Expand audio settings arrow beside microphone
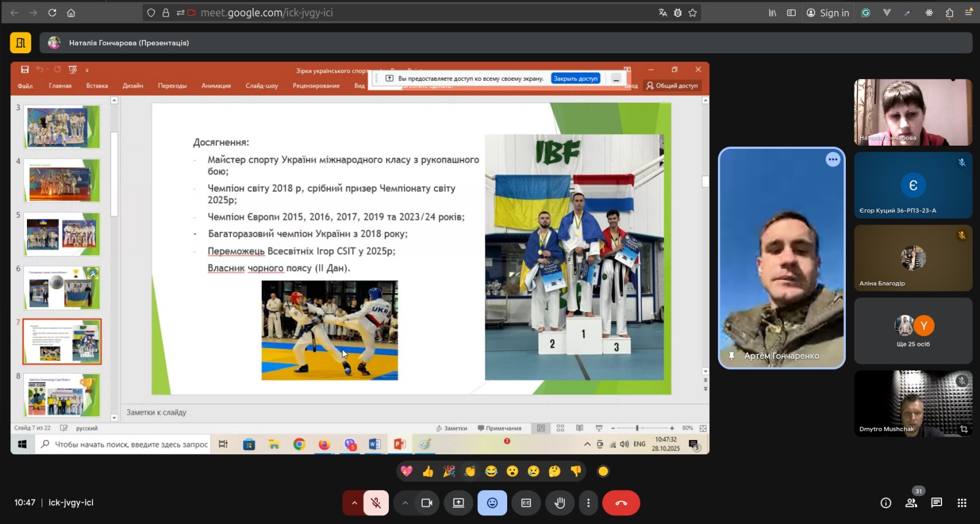Screen dimensions: 980x524 pos(353,503)
